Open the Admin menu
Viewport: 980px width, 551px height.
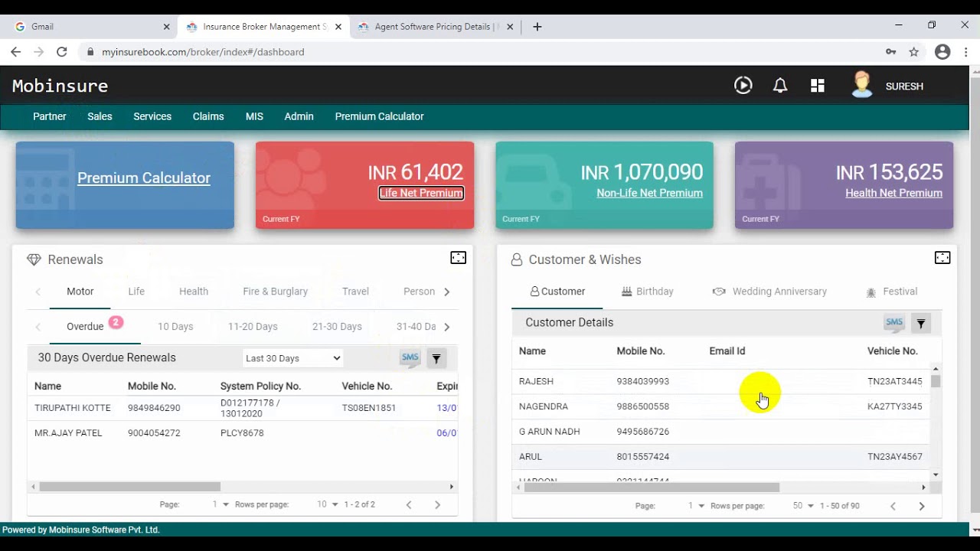click(x=299, y=116)
